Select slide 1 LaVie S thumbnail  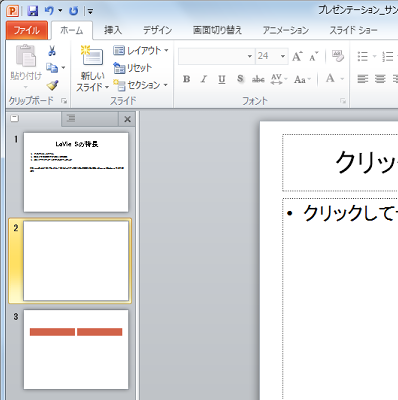[x=76, y=172]
